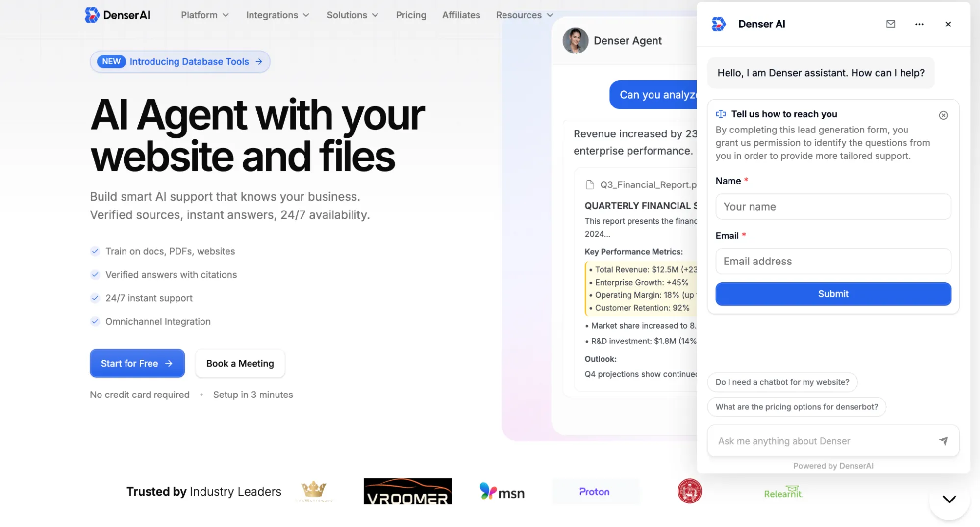
Task: Open the Introducing Database Tools announcement link
Action: pyautogui.click(x=179, y=61)
